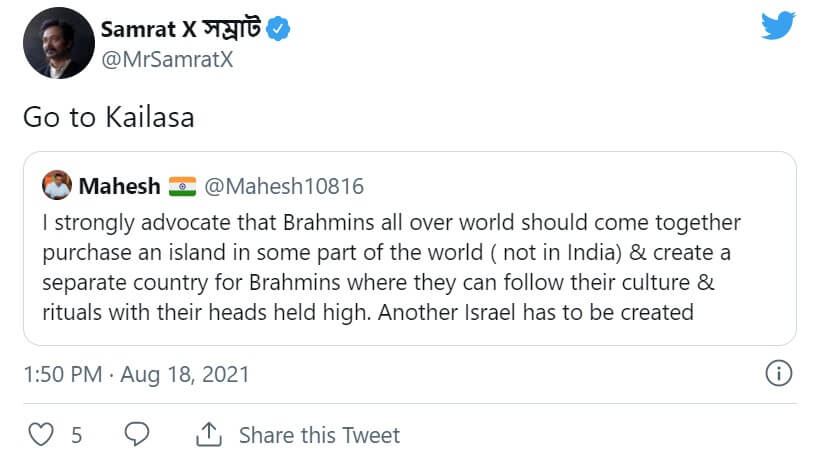
Task: Click the share upload arrow icon
Action: point(208,435)
